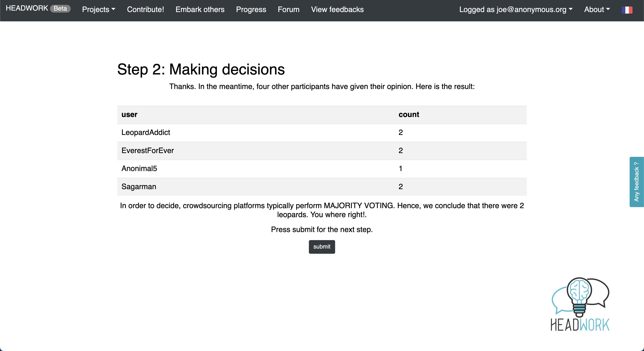
Task: Open View feedbacks in navbar
Action: tap(337, 10)
